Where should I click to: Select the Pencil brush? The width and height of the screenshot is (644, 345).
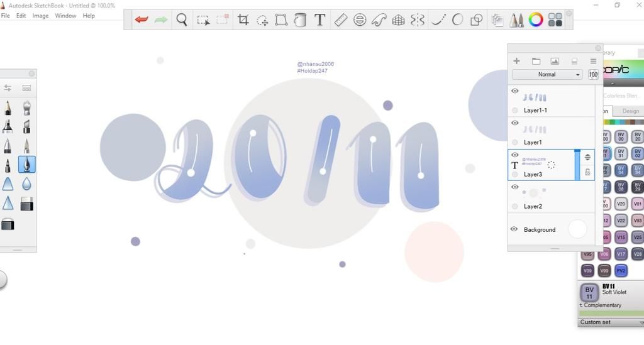pos(8,108)
